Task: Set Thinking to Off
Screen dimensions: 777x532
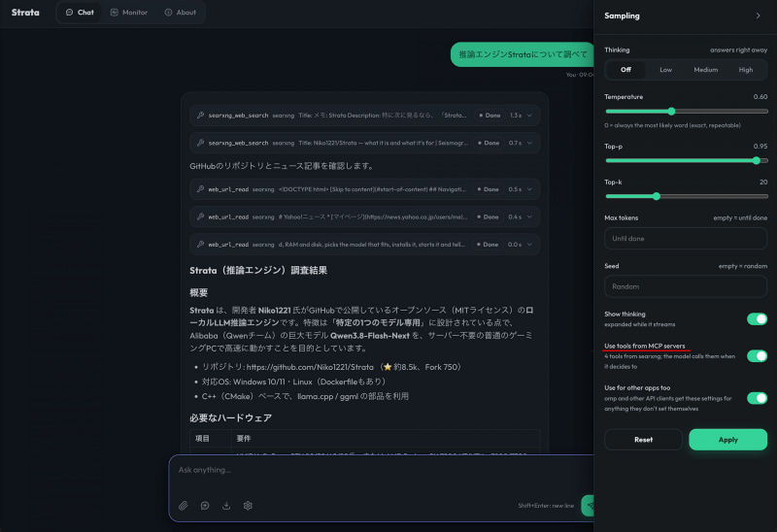Action: [625, 70]
